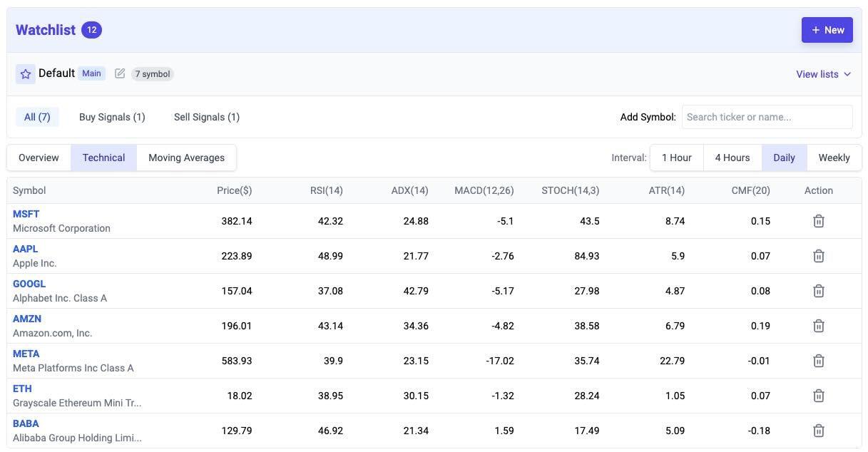
Task: Click the ATR(14) column header
Action: coord(666,190)
